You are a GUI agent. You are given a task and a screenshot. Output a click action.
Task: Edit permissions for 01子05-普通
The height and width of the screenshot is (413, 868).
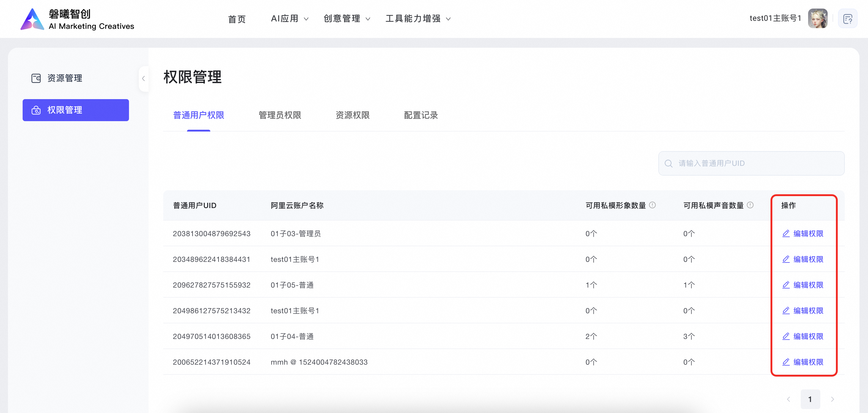[x=802, y=285]
